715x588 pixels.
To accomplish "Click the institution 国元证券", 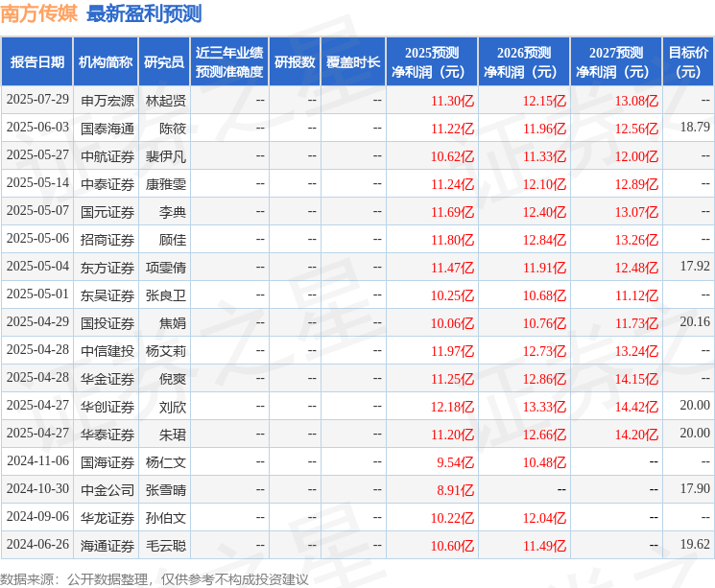I will click(x=107, y=211).
